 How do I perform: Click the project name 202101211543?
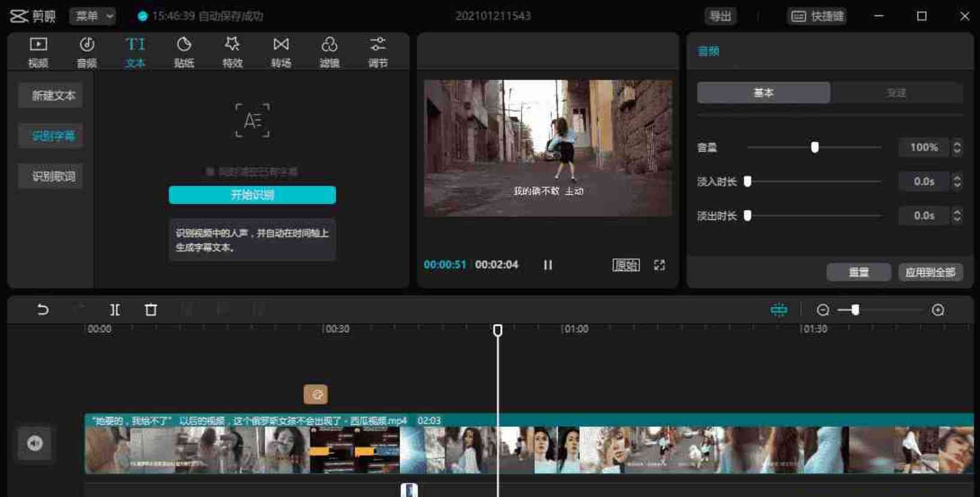[493, 16]
